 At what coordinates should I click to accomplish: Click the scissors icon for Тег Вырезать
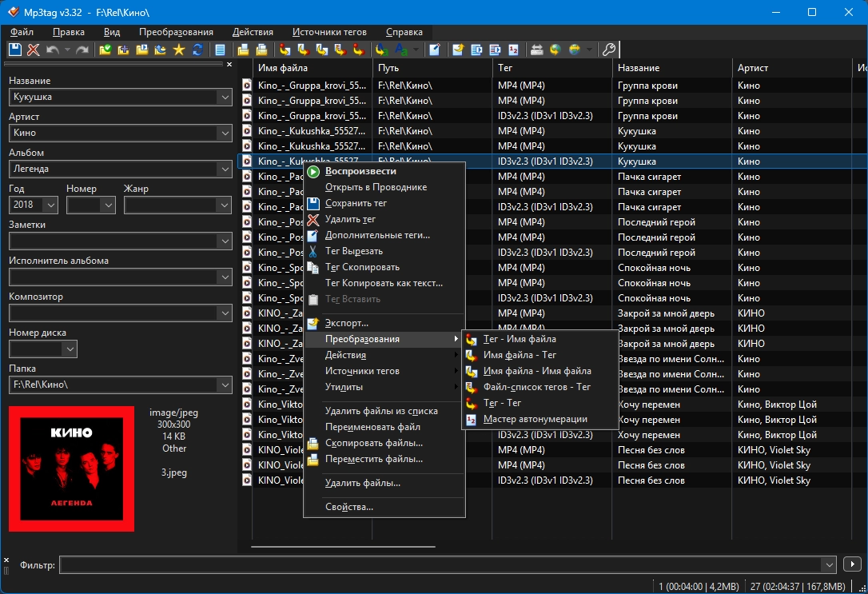313,251
